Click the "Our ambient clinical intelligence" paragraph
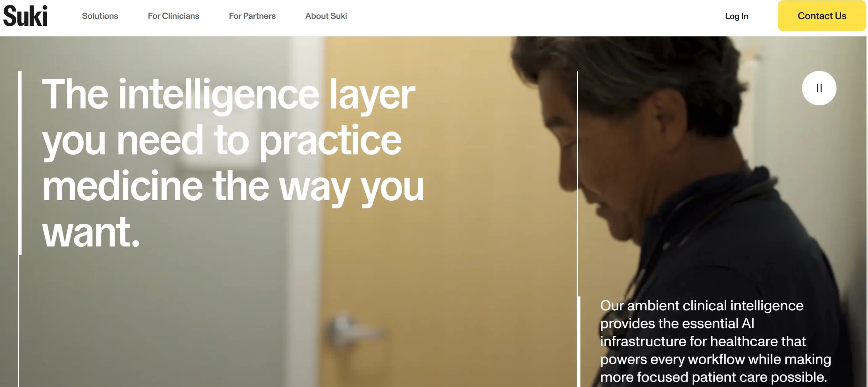 [715, 341]
